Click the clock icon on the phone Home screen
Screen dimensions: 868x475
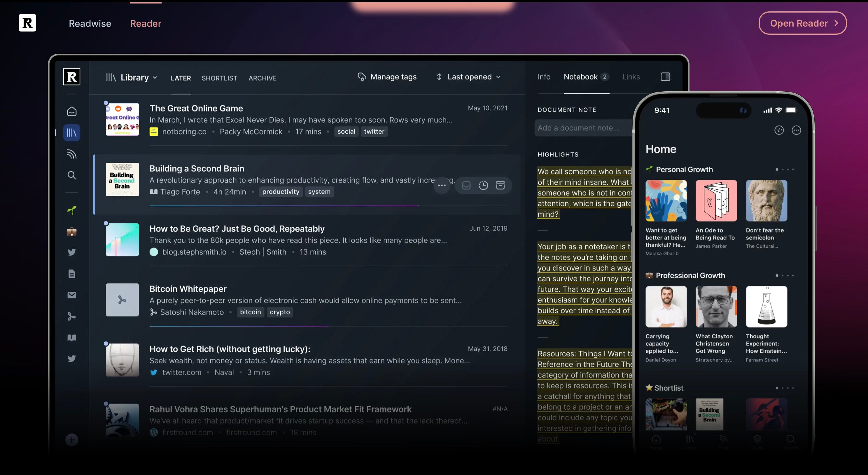point(779,130)
